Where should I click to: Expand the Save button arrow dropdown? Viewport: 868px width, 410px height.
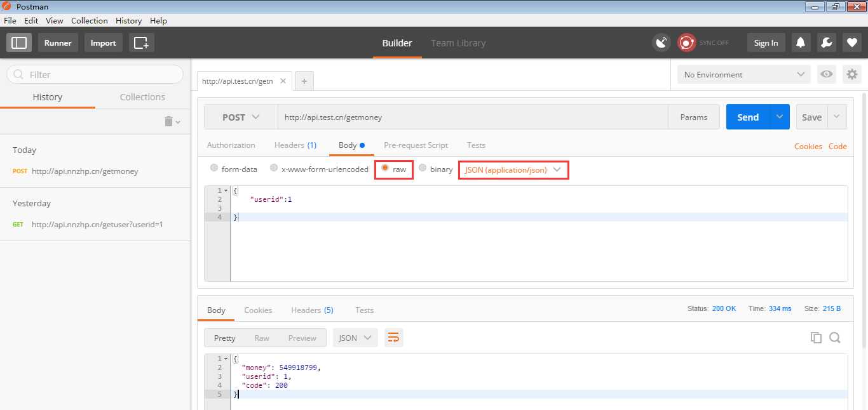tap(837, 117)
